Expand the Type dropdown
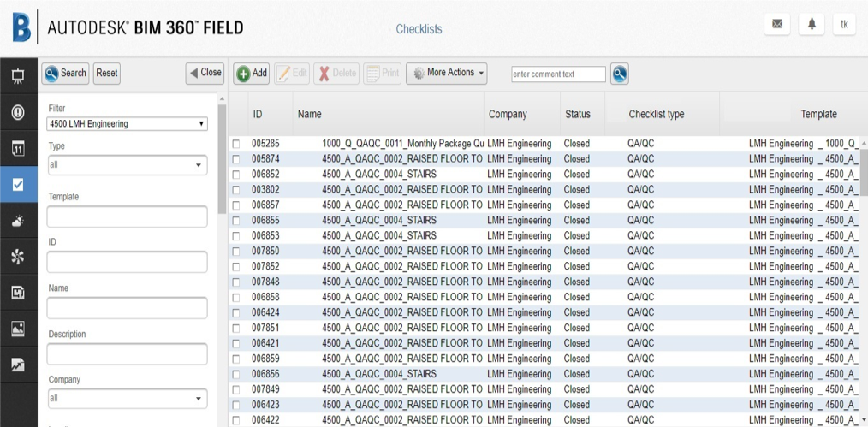The image size is (868, 427). [127, 164]
